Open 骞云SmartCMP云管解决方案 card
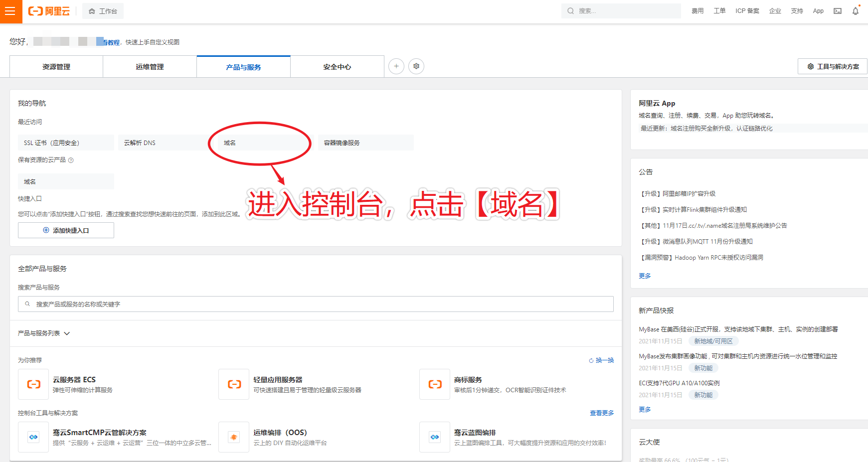The width and height of the screenshot is (868, 462). [115, 437]
